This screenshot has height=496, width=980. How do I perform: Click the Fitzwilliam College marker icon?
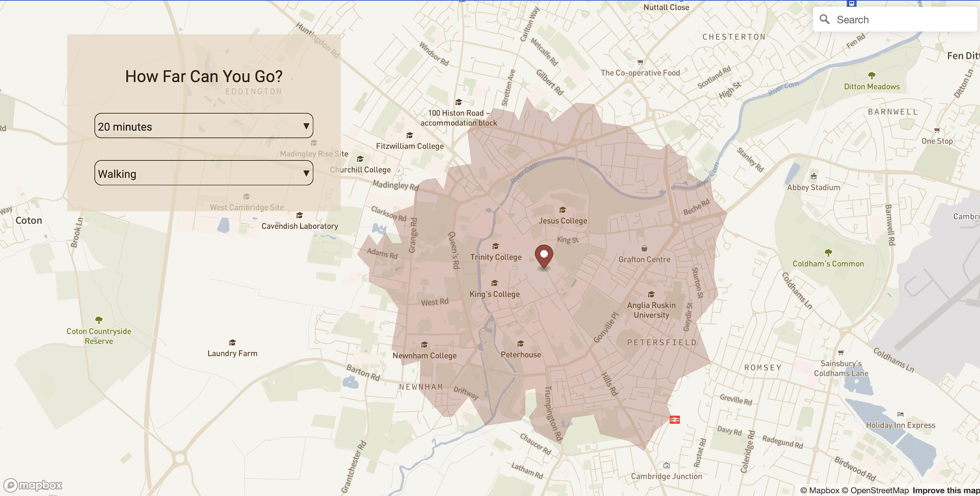point(410,135)
